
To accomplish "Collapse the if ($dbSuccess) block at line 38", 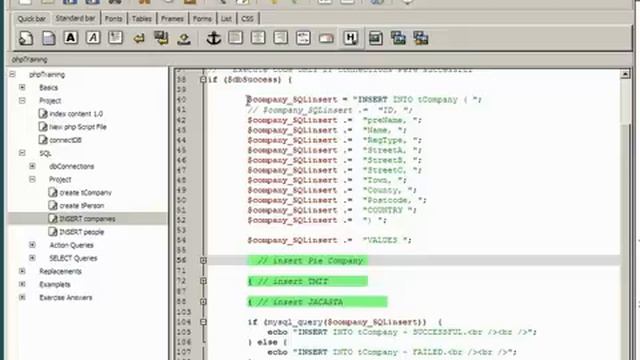I will (x=203, y=80).
